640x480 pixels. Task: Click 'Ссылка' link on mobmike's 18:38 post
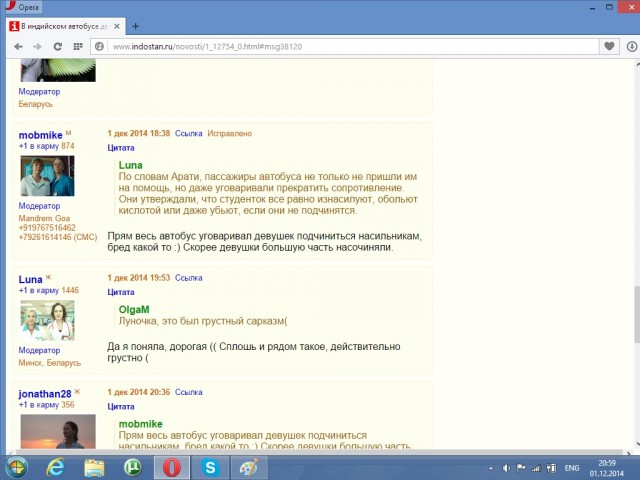189,133
